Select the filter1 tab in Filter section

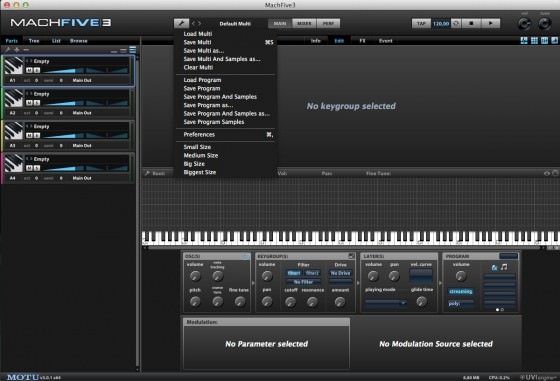click(294, 273)
